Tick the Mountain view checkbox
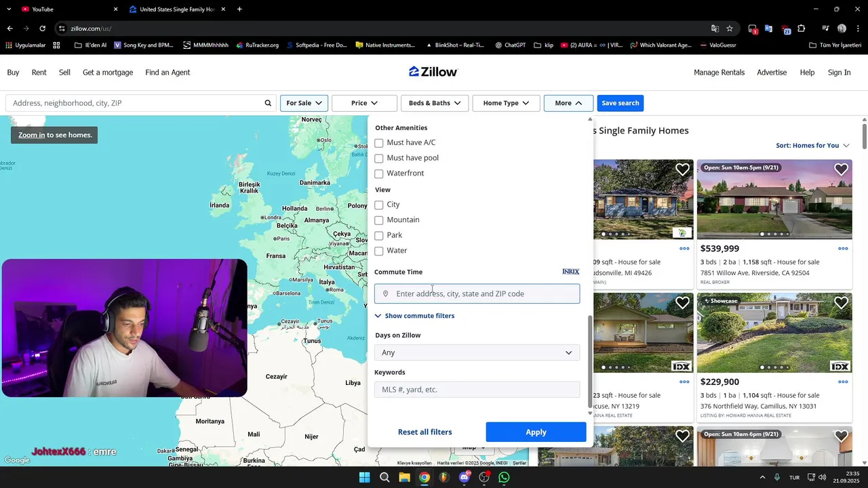Image resolution: width=868 pixels, height=488 pixels. tap(379, 220)
